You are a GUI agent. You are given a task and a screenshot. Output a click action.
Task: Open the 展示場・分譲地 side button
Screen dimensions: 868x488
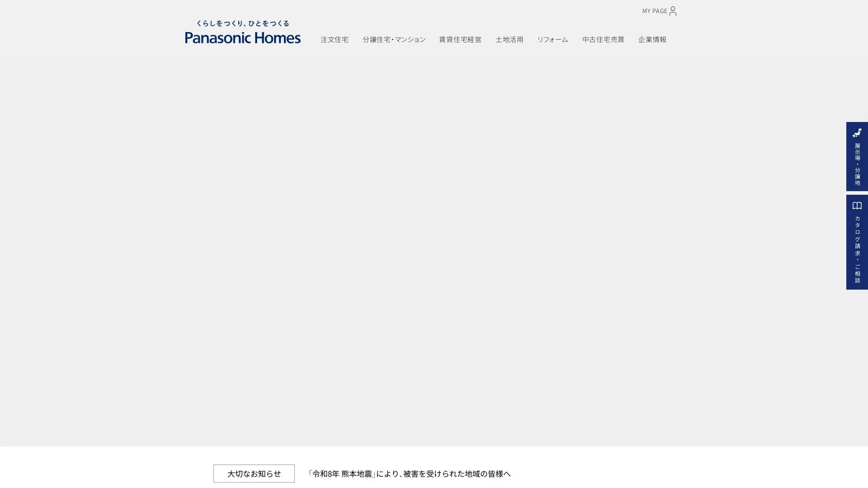[857, 156]
